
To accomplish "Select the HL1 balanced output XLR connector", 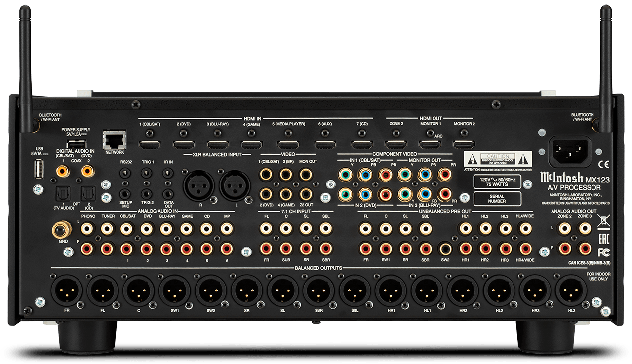I will pyautogui.click(x=427, y=291).
